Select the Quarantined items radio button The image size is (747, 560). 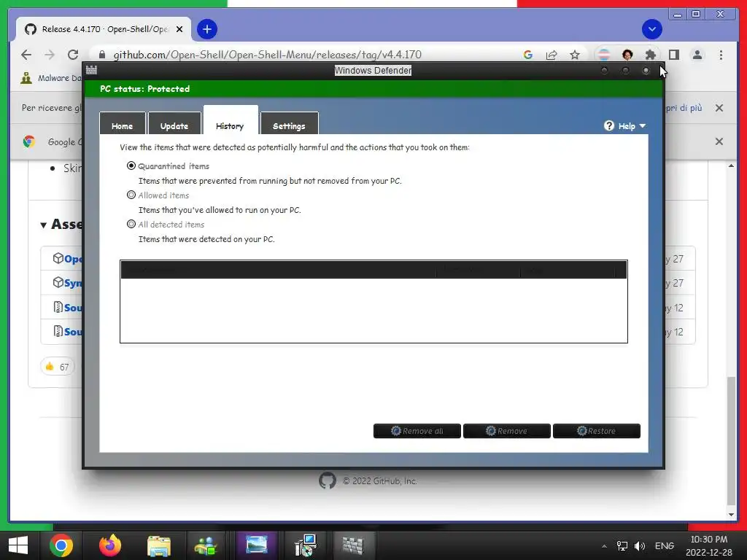pos(131,166)
